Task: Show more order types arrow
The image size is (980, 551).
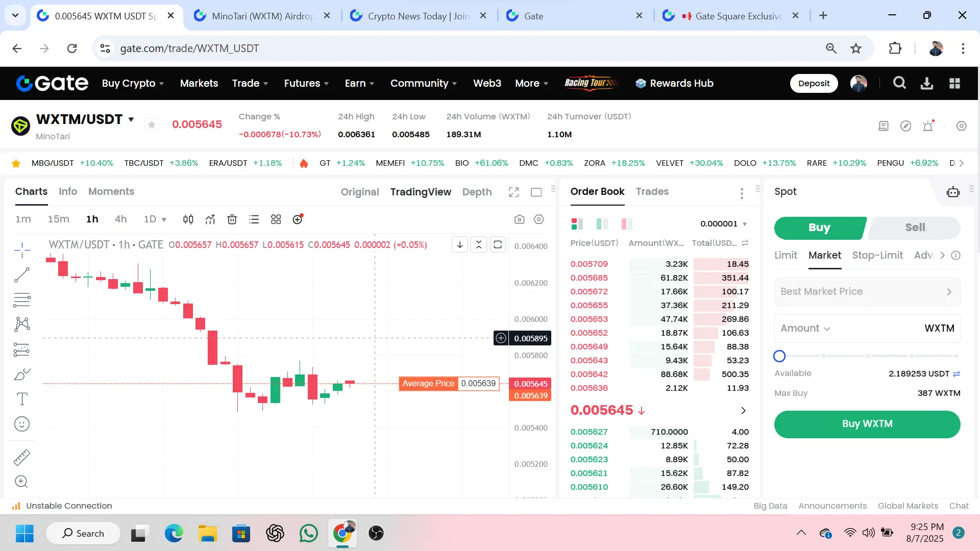Action: 942,255
